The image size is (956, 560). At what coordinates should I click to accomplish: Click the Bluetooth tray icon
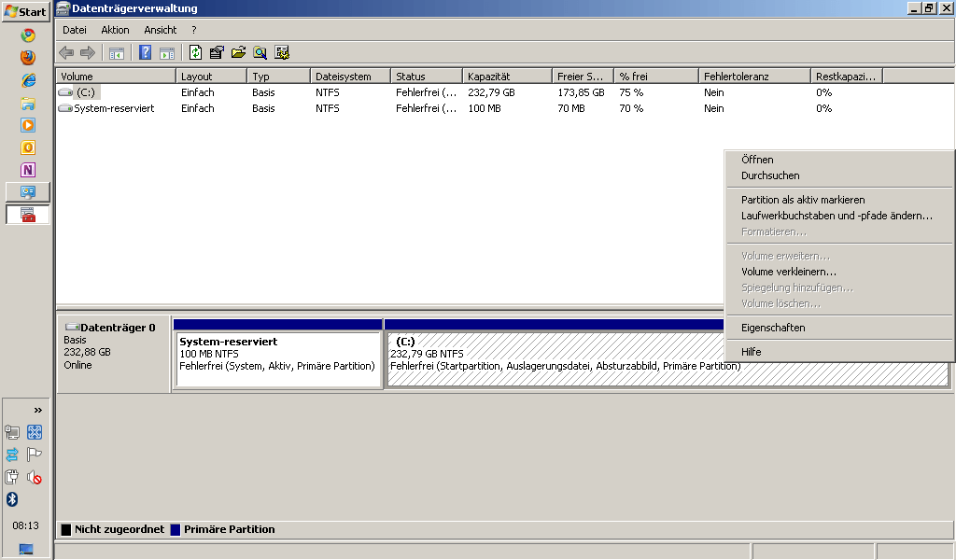coord(12,499)
